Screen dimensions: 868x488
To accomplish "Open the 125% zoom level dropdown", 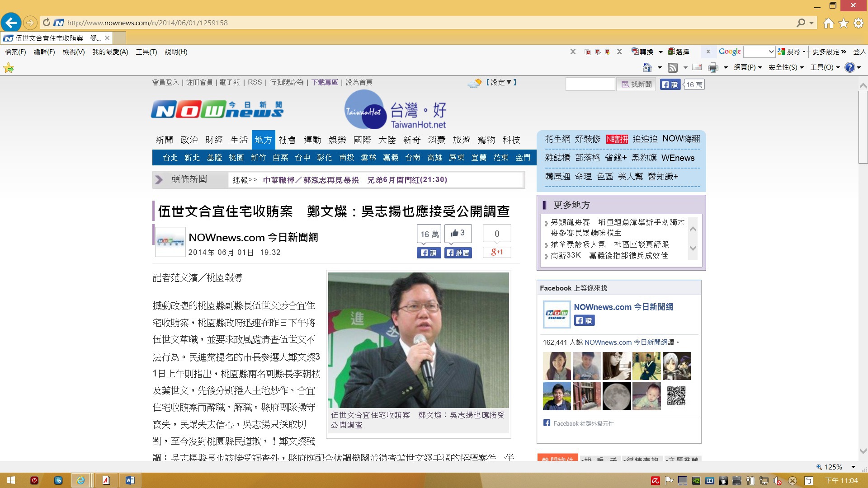I will pyautogui.click(x=853, y=467).
